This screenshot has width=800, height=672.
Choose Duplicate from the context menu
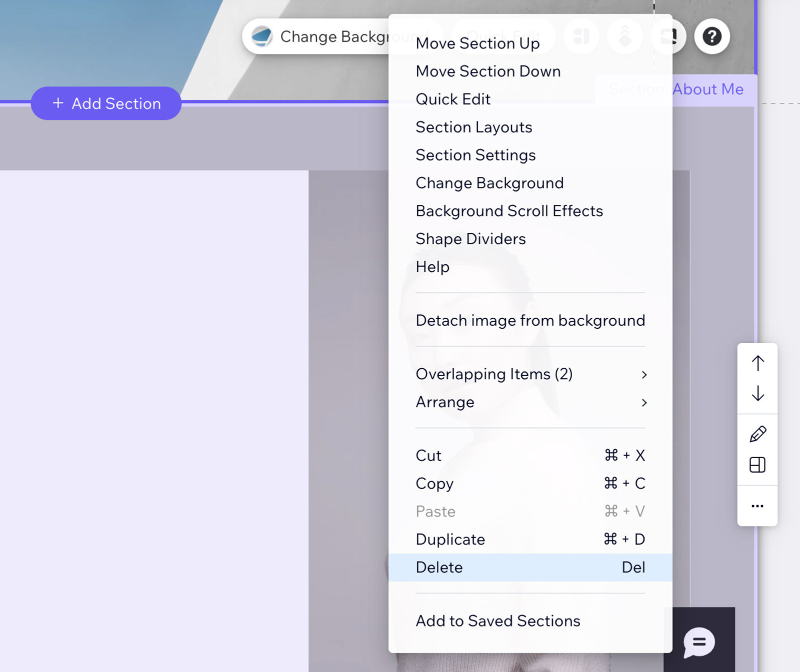coord(530,540)
